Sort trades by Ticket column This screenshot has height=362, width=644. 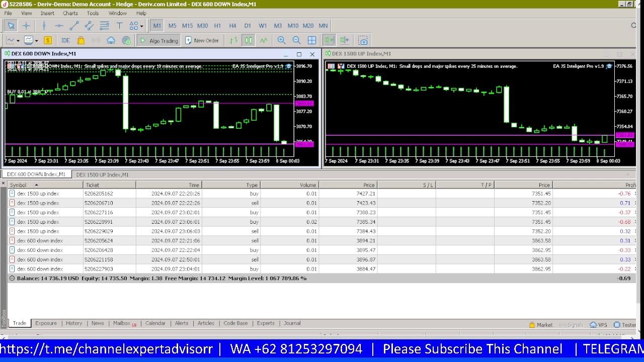click(109, 185)
